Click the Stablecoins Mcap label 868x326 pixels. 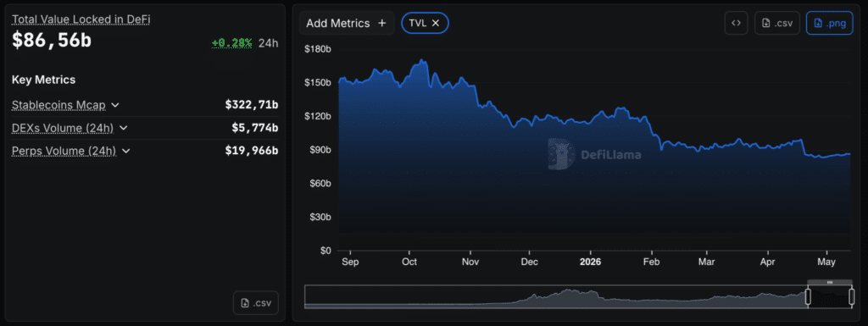click(x=58, y=104)
